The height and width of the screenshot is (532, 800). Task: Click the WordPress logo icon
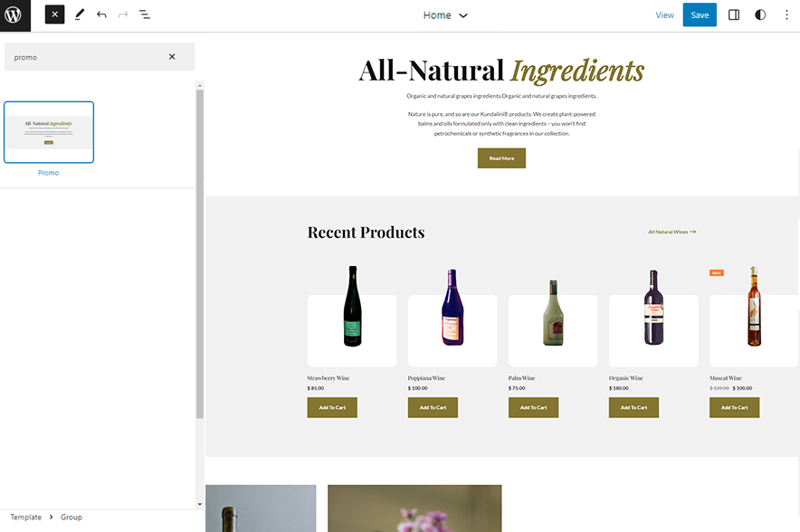click(15, 15)
